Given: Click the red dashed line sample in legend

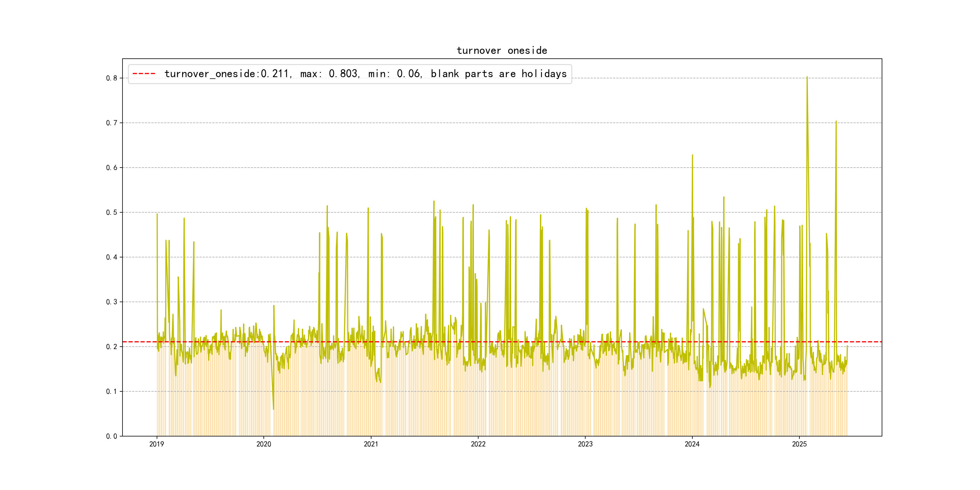Looking at the screenshot, I should tap(144, 74).
